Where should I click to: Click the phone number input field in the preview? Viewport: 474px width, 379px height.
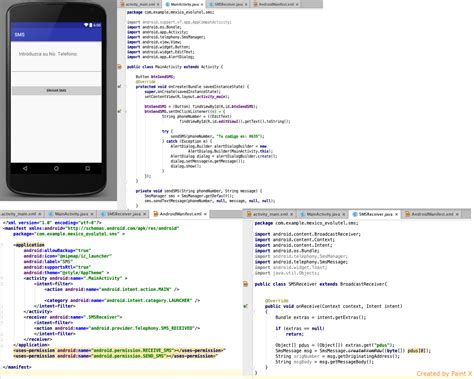tap(56, 66)
